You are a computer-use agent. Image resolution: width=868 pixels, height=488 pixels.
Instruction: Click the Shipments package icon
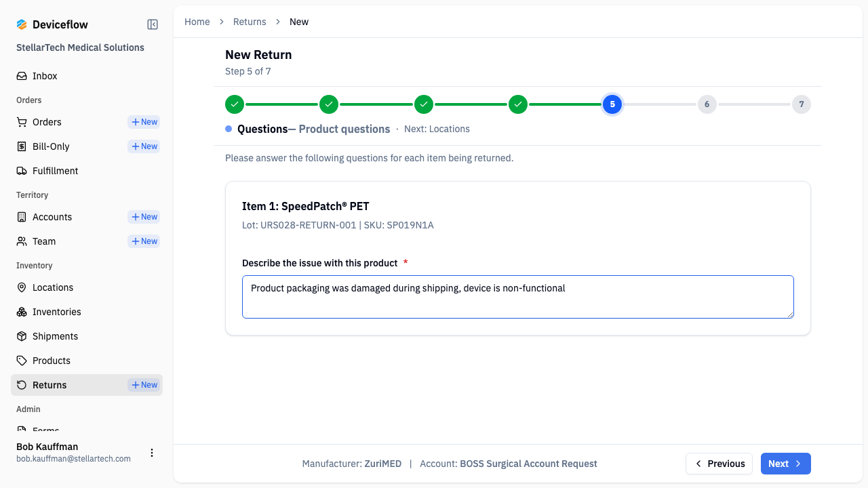tap(22, 336)
